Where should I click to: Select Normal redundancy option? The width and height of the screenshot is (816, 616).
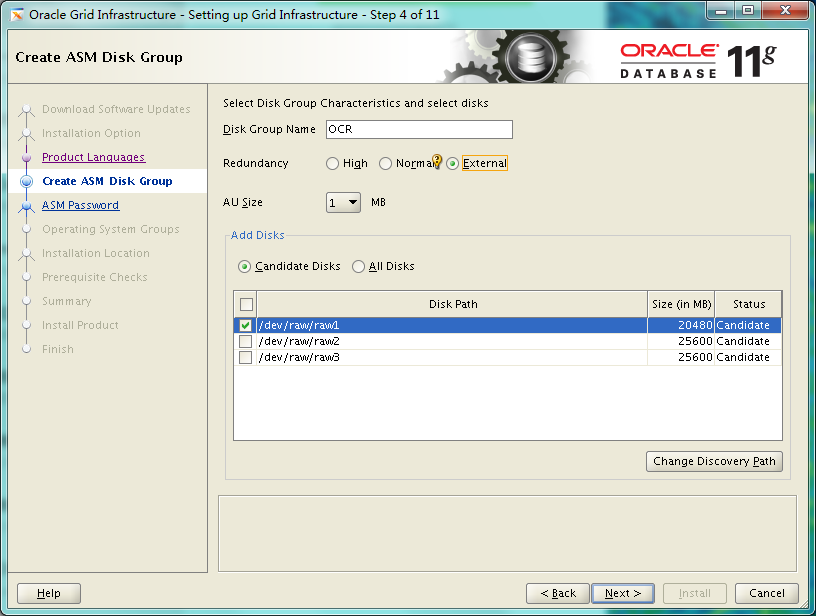[385, 164]
